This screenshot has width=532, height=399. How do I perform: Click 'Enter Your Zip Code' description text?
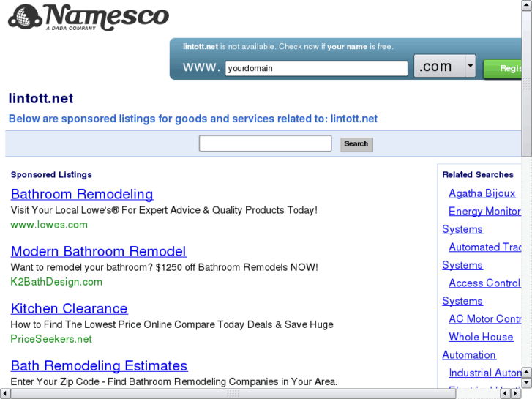click(173, 381)
